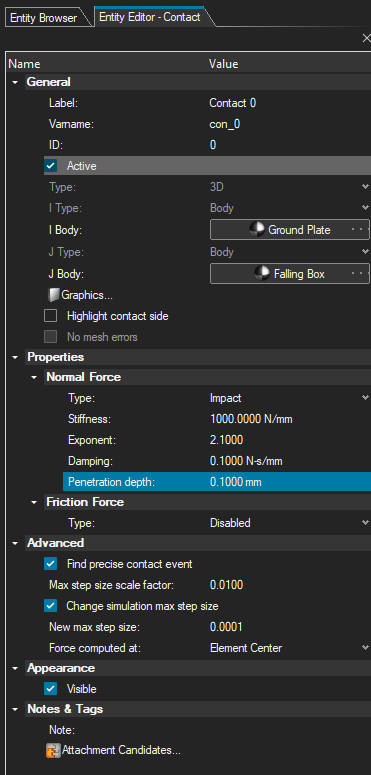
Task: Uncheck Change simulation max step size
Action: pos(50,605)
